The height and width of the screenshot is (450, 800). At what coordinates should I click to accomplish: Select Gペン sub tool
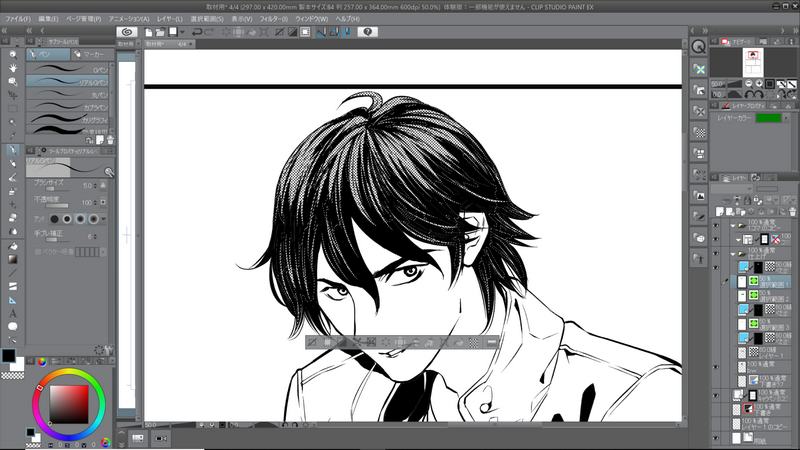click(67, 68)
